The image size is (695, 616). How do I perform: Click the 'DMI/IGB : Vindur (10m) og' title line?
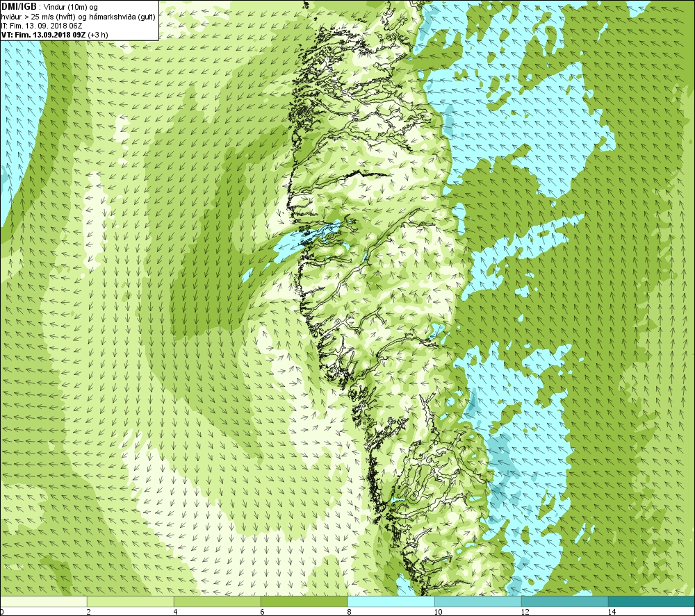coord(49,7)
